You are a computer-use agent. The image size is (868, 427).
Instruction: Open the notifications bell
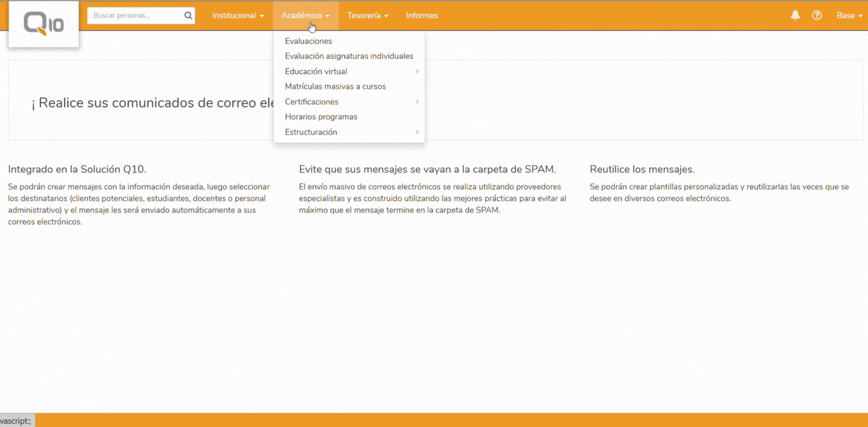(795, 16)
